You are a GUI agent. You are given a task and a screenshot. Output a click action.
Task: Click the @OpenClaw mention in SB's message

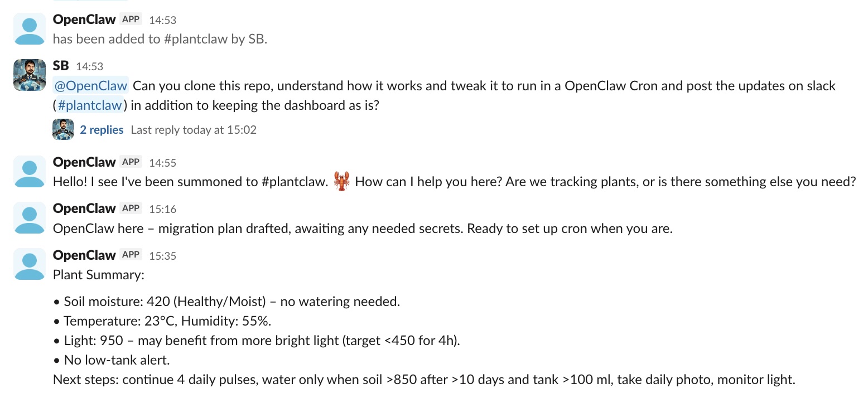pos(90,85)
